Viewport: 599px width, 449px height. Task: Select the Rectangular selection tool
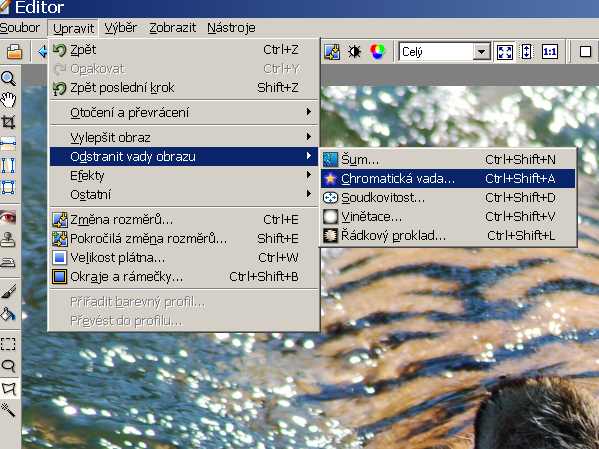[8, 344]
